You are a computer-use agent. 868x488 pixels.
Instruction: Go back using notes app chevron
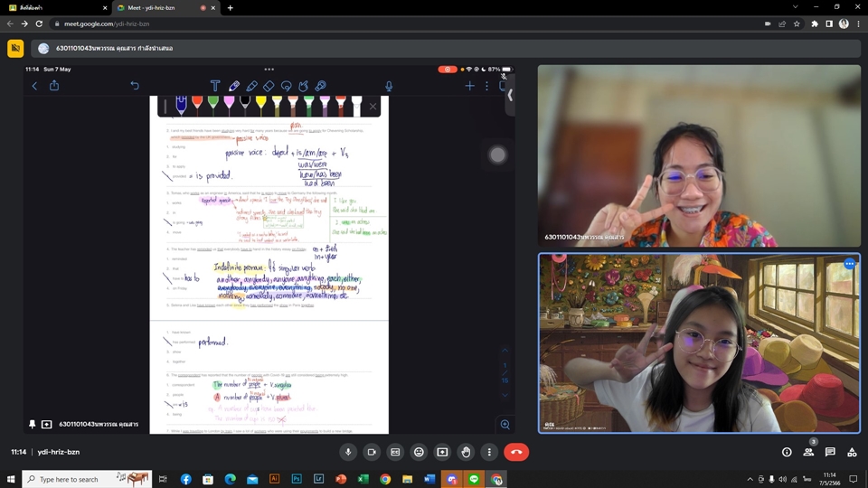tap(35, 86)
